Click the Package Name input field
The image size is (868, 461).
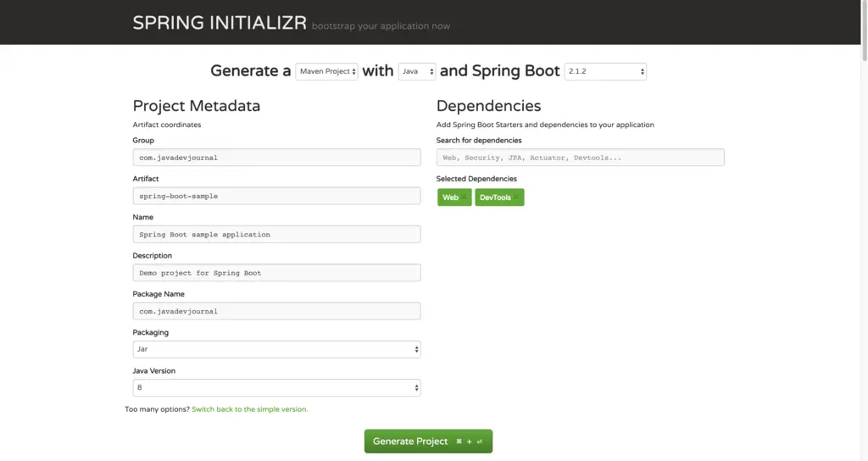(277, 311)
